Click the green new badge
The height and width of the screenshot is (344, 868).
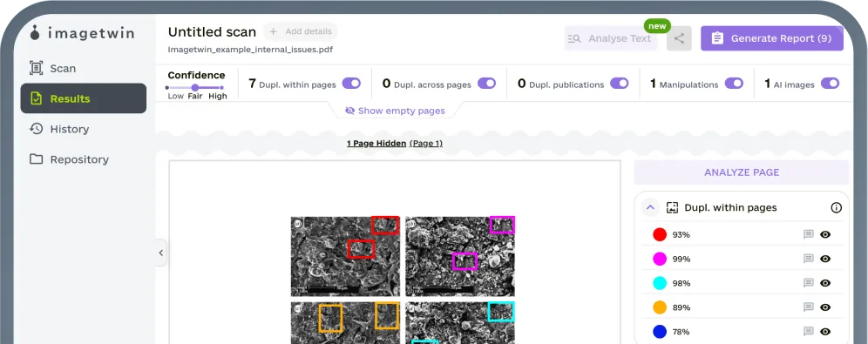(657, 26)
